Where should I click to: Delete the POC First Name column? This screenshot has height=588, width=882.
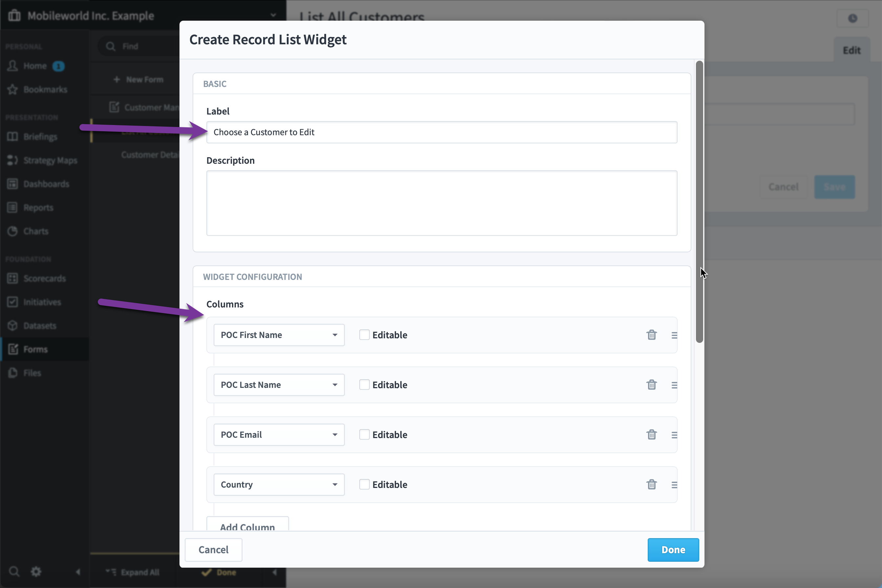click(x=652, y=335)
